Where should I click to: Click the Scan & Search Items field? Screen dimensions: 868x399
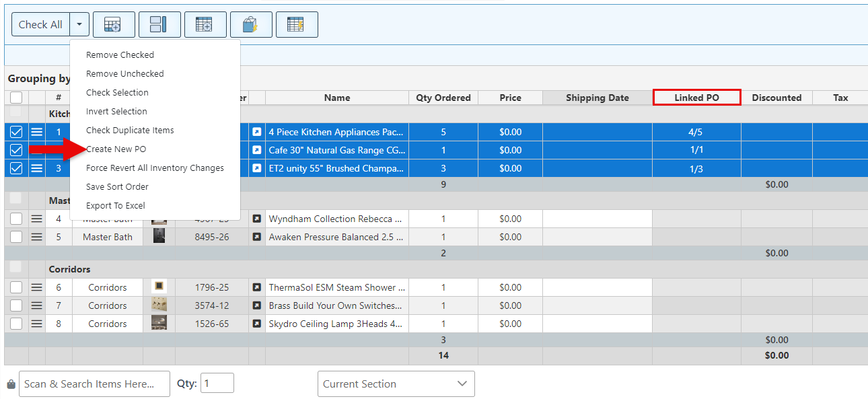pos(94,384)
